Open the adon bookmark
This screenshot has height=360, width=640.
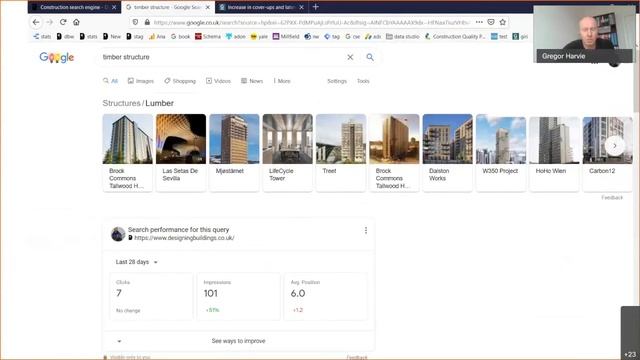tap(236, 36)
